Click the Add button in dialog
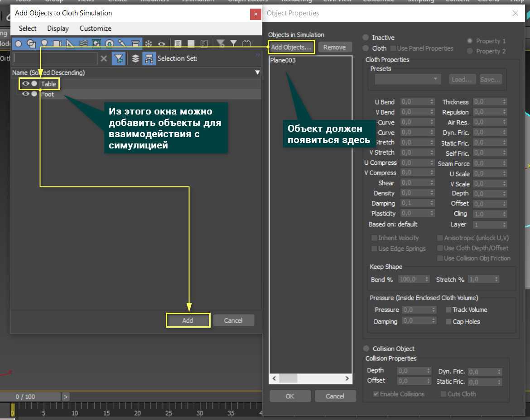Viewport: 530px width, 420px height. click(x=188, y=320)
